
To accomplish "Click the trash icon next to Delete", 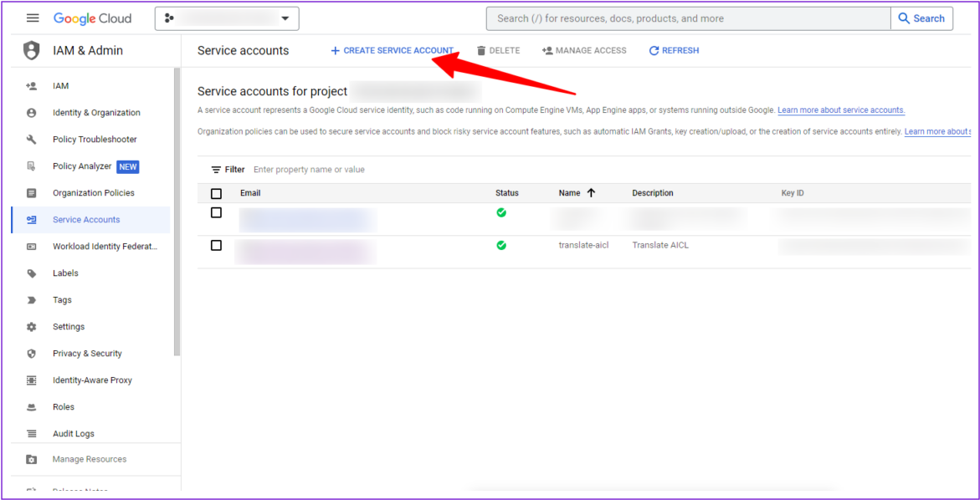I will click(481, 50).
